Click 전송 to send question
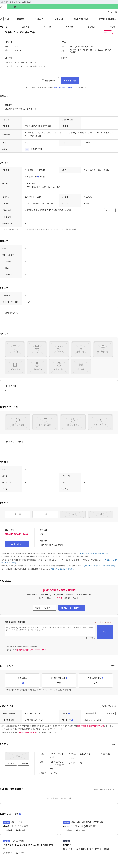The image size is (118, 868). click(x=105, y=632)
